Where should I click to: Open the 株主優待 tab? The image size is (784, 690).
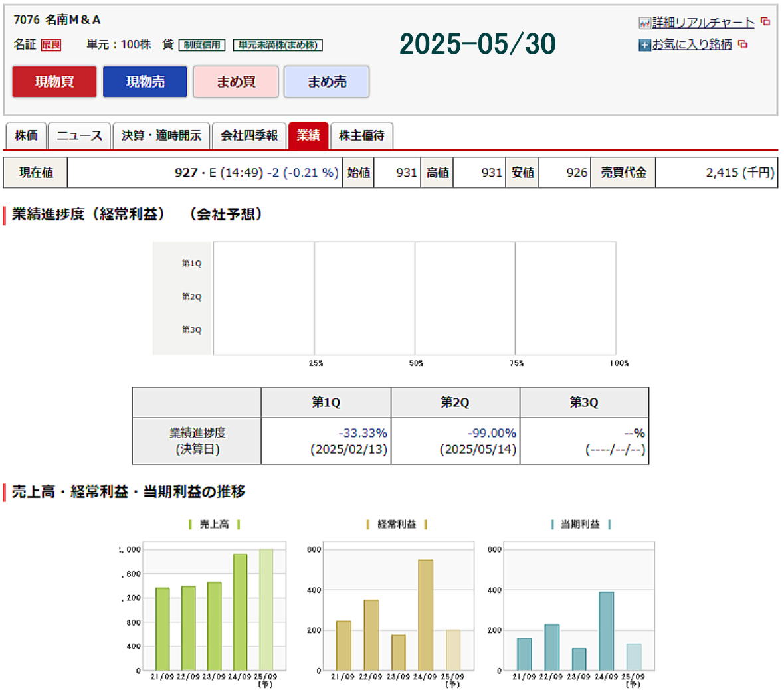[361, 135]
